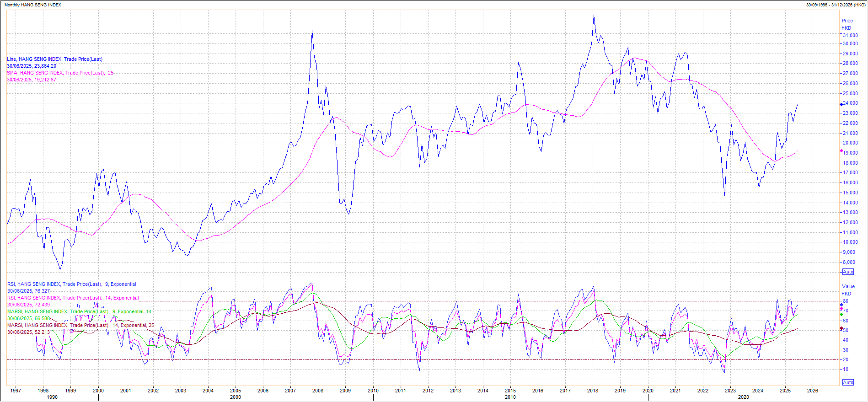Select the dark red MARSI diamond marker on value axis
This screenshot has width=868, height=402.
click(841, 328)
